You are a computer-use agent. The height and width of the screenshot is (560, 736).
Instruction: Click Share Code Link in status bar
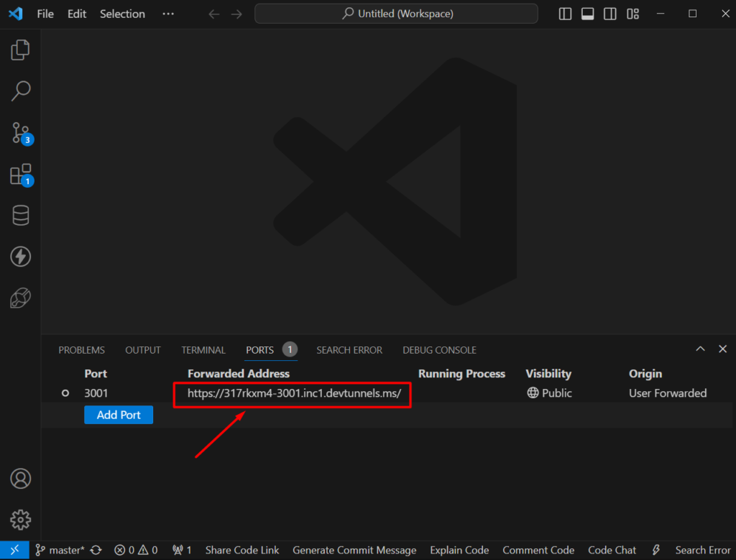point(242,550)
